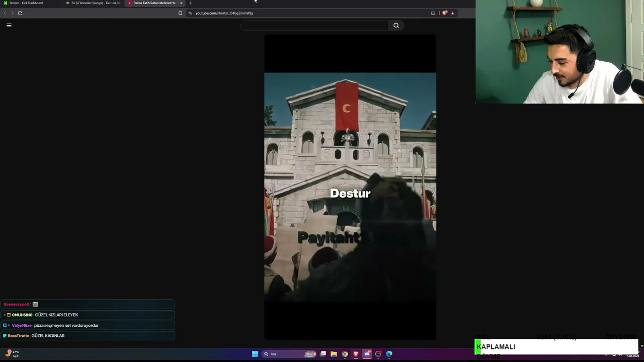This screenshot has width=644, height=362.
Task: Click the taskbar search box labeled Ara
Action: 289,354
